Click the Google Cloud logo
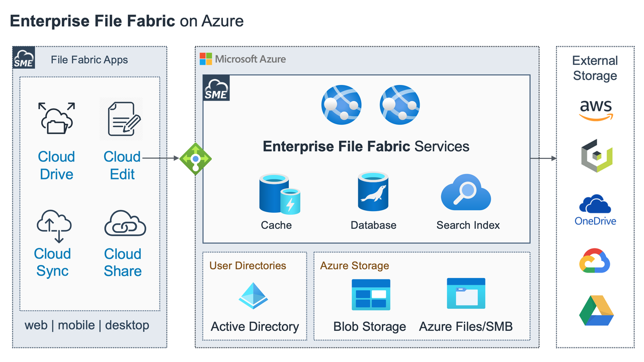The width and height of the screenshot is (644, 362). pos(595,260)
